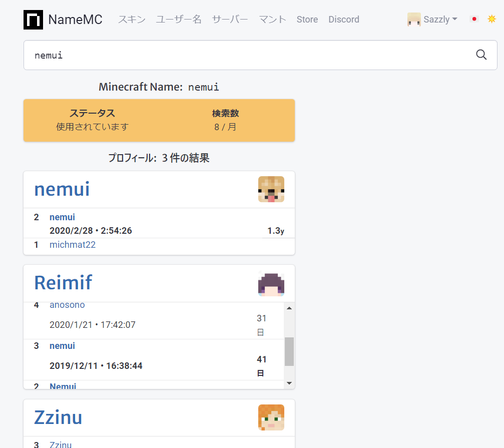
Task: Open the マント menu
Action: tap(273, 20)
